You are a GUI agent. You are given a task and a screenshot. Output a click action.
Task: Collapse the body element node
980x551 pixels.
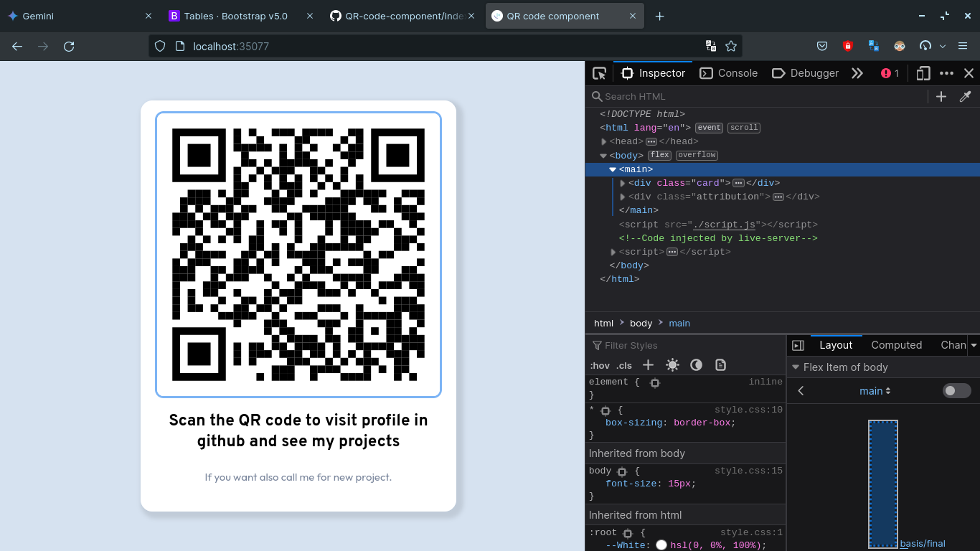coord(603,156)
